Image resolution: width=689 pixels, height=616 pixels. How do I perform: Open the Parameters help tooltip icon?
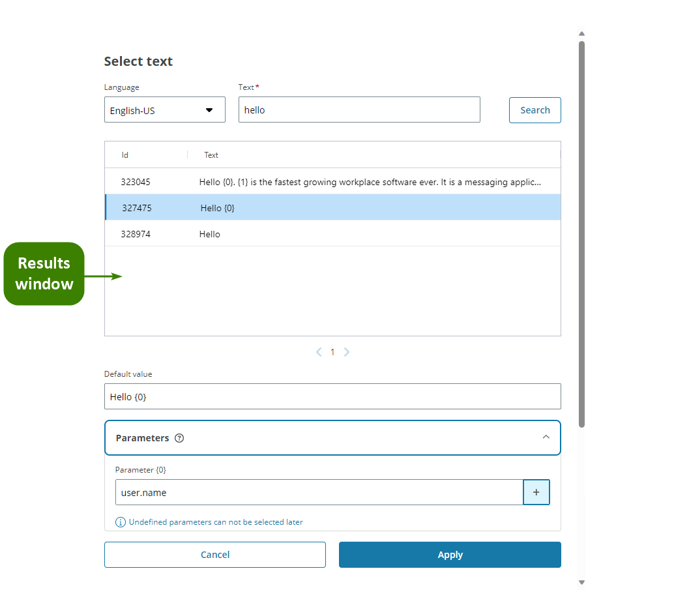point(179,437)
